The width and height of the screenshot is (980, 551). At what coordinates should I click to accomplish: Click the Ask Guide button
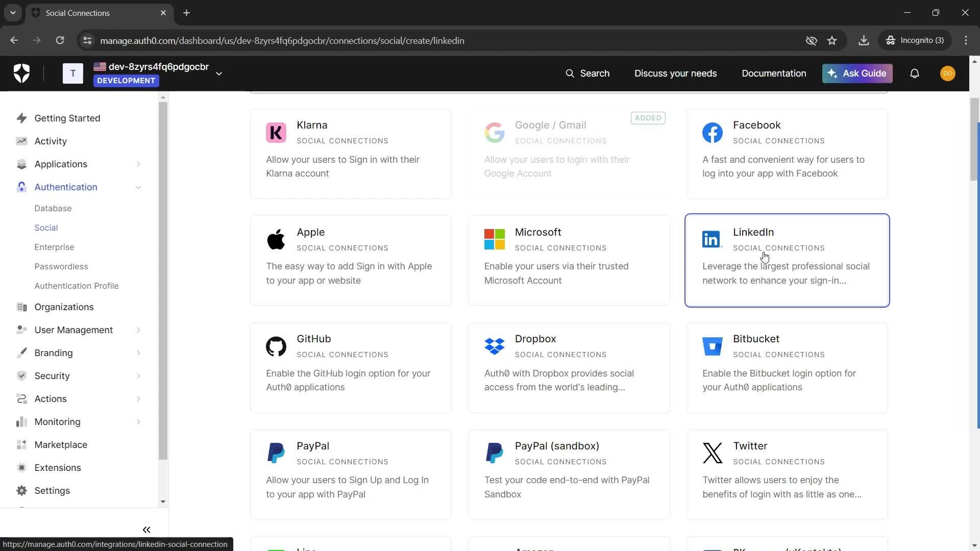pyautogui.click(x=857, y=73)
